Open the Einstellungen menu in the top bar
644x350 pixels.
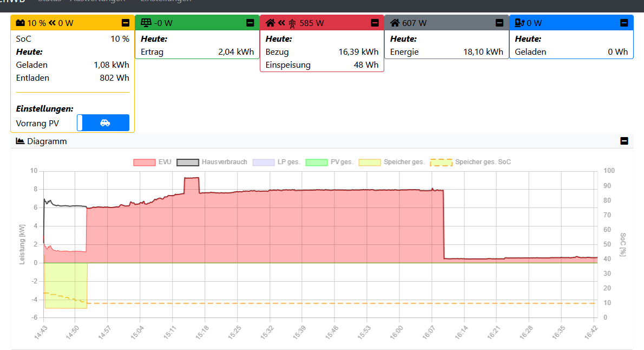pos(166,2)
